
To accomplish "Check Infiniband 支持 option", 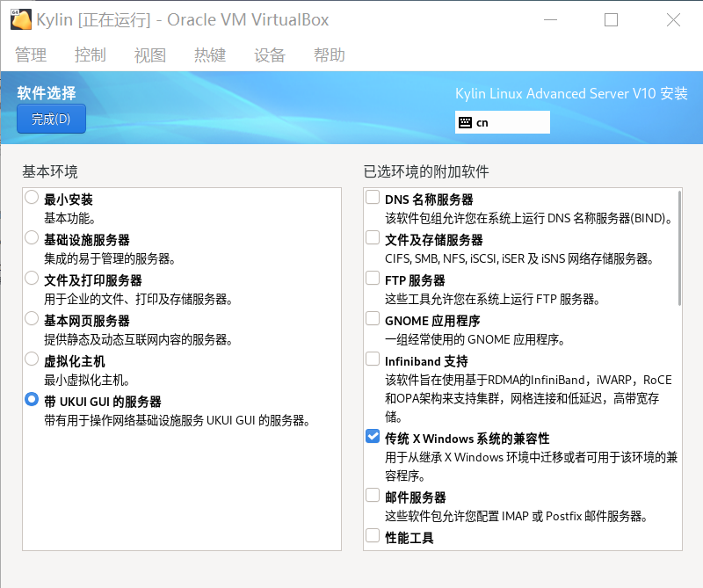I will [x=371, y=359].
